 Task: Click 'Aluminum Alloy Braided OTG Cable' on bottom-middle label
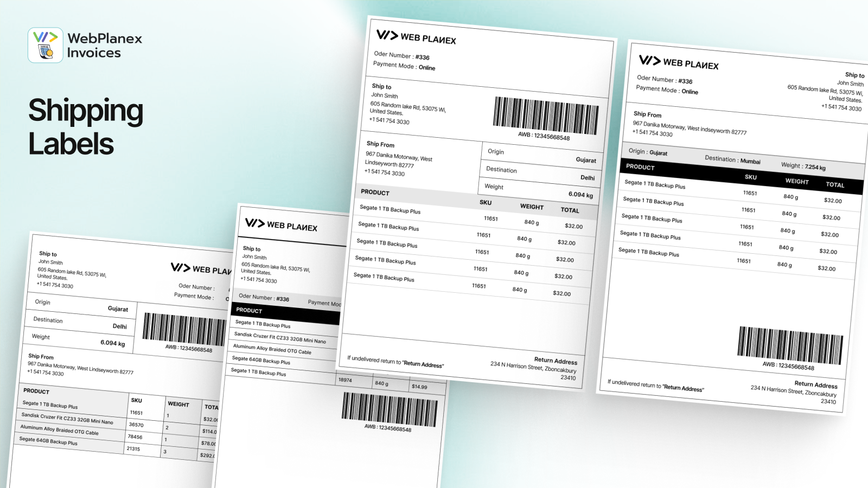272,349
